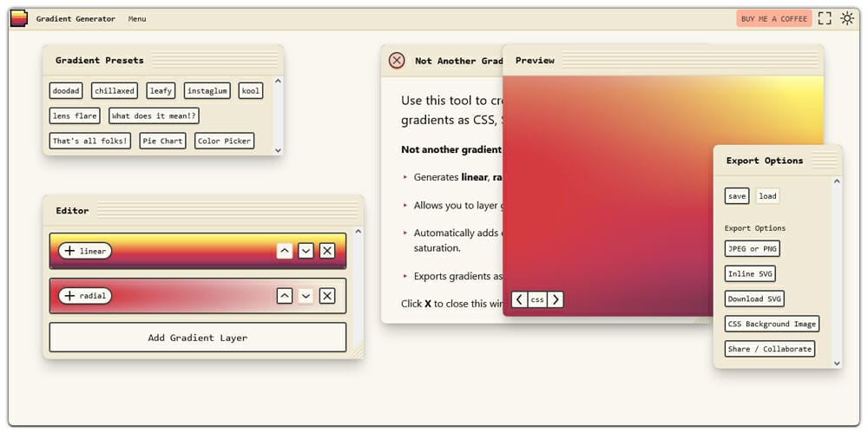Delete the linear gradient layer
Image resolution: width=868 pixels, height=434 pixels.
[x=327, y=251]
